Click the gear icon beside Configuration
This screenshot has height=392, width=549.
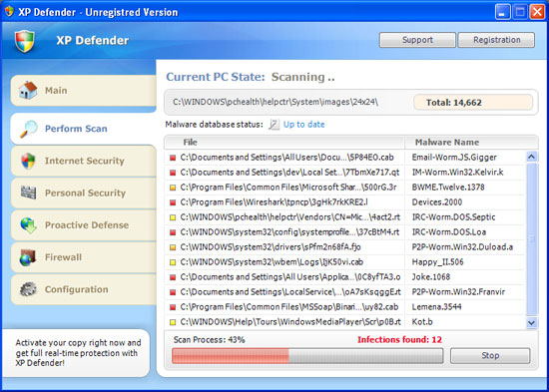point(28,289)
